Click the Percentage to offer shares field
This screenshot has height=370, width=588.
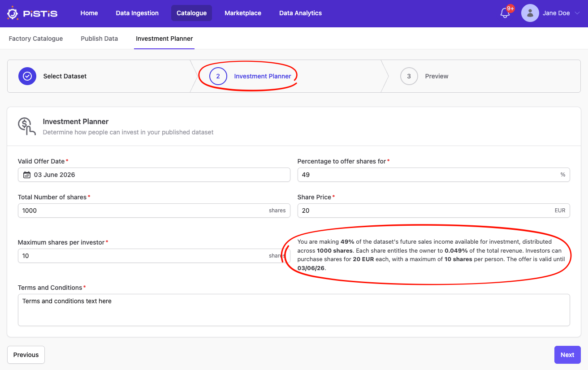pyautogui.click(x=434, y=175)
